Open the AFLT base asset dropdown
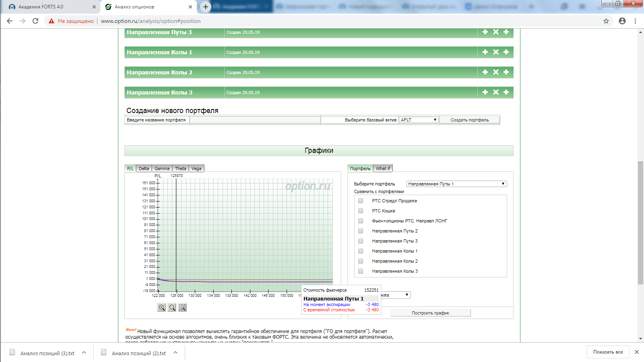The height and width of the screenshot is (362, 644). tap(419, 120)
